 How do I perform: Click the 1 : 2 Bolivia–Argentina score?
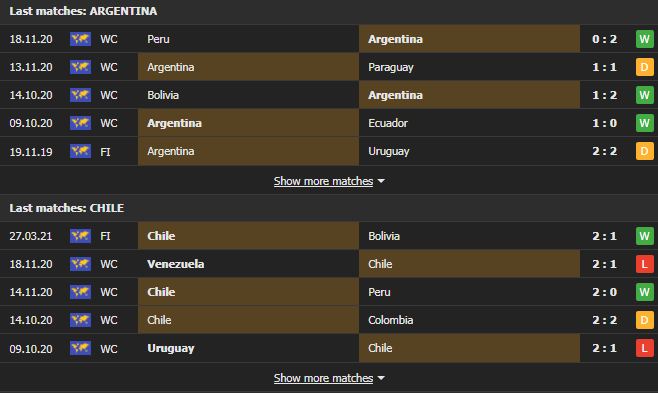tap(604, 95)
